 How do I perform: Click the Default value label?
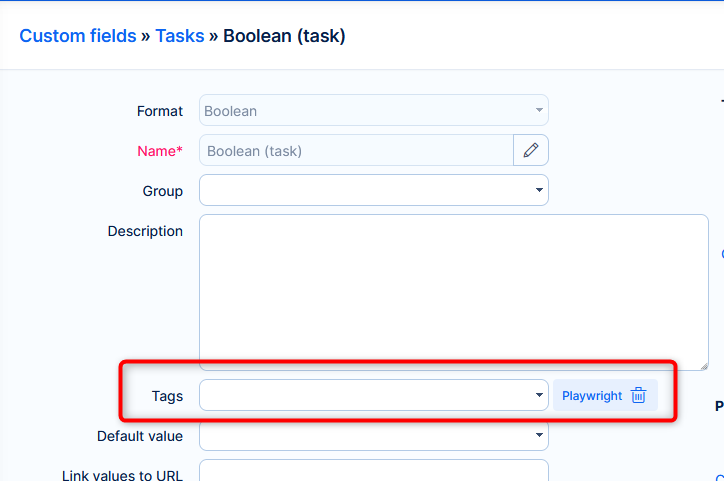pos(140,436)
